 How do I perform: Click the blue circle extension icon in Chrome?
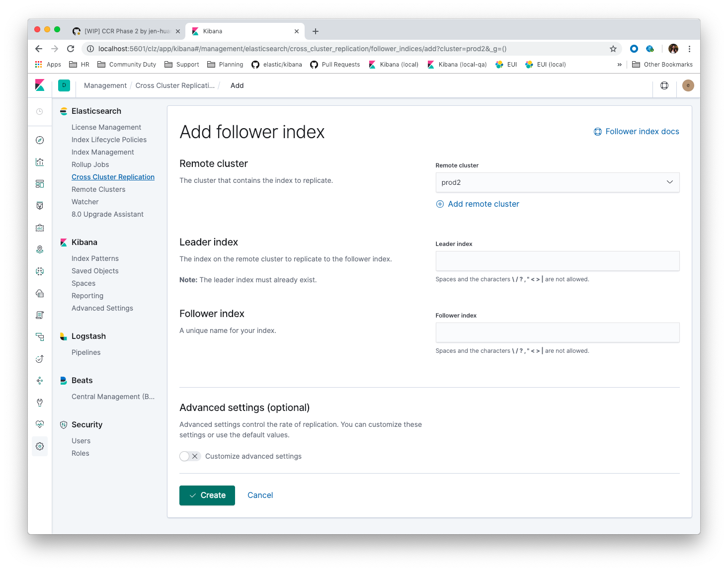[x=634, y=49]
